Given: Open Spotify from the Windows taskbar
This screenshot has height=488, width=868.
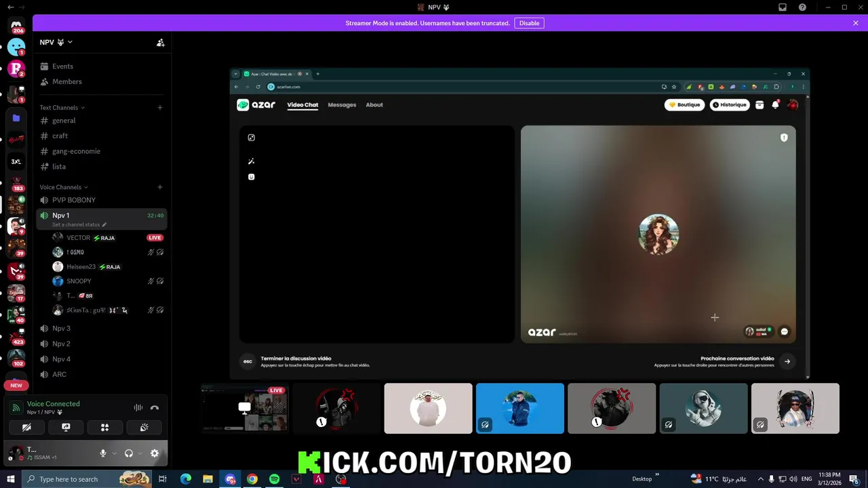Looking at the screenshot, I should (274, 479).
